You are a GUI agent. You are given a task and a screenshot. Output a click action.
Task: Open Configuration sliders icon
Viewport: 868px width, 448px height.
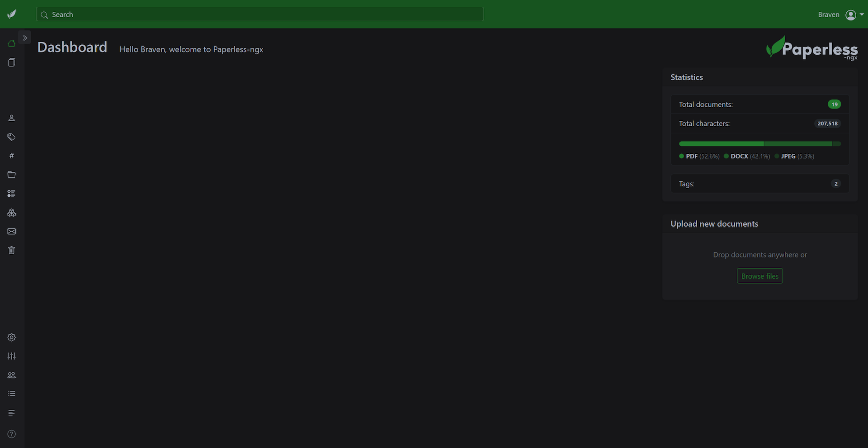coord(12,356)
